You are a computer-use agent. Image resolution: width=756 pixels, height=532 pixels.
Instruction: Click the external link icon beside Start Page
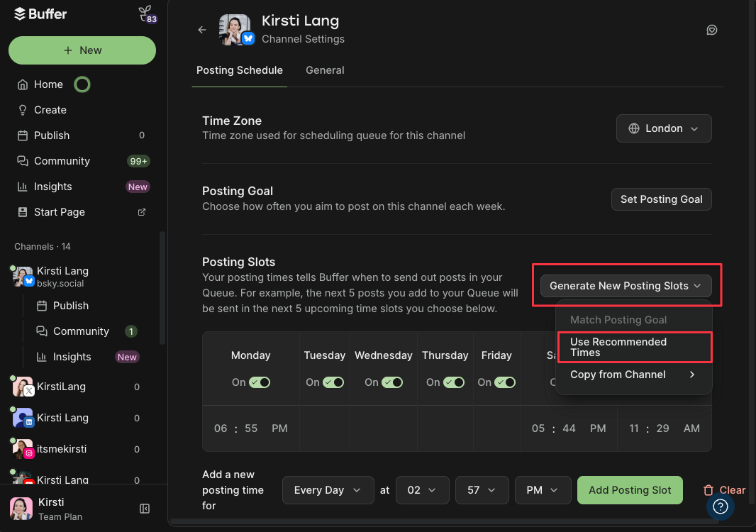(x=142, y=212)
